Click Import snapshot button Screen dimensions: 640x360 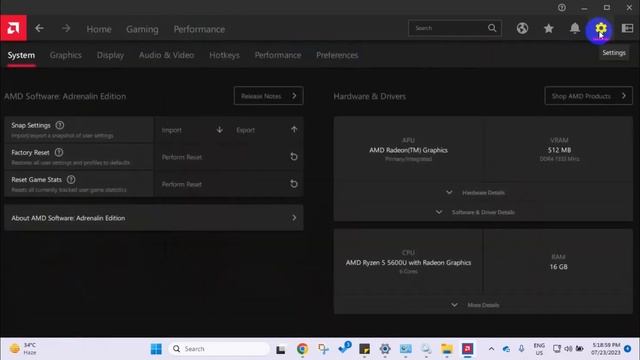coord(192,130)
